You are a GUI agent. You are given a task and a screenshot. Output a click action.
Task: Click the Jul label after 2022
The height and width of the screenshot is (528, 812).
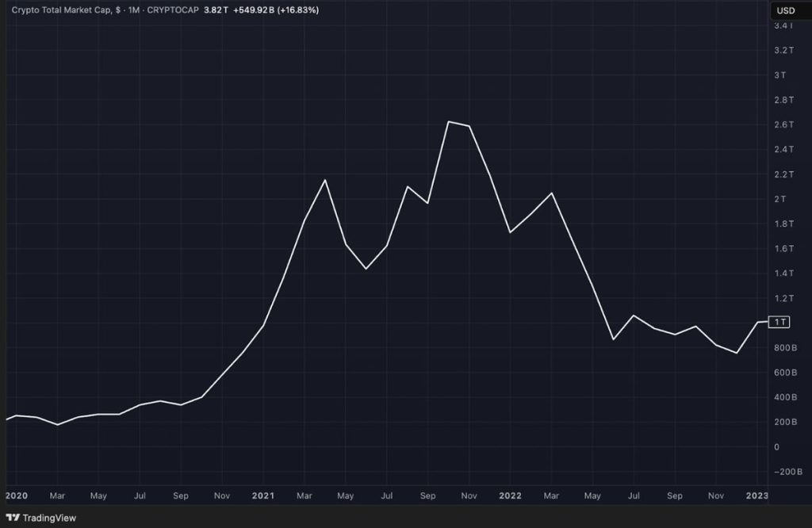[634, 495]
